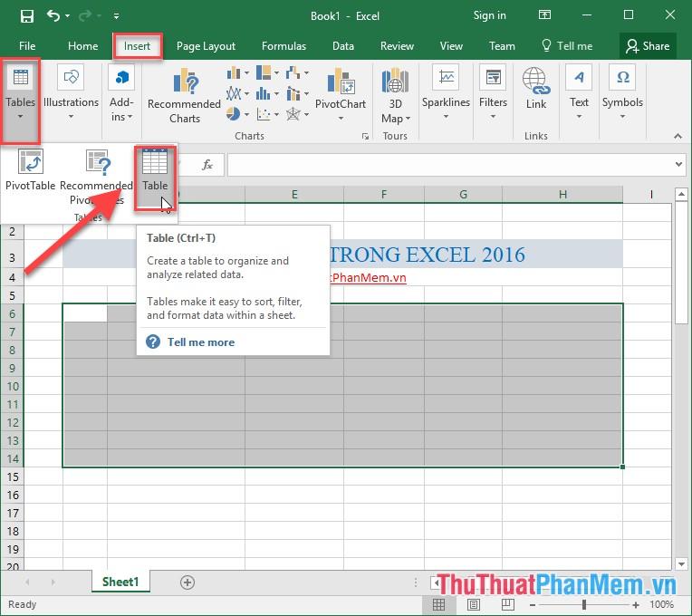
Task: Open the Team tab
Action: pos(502,46)
